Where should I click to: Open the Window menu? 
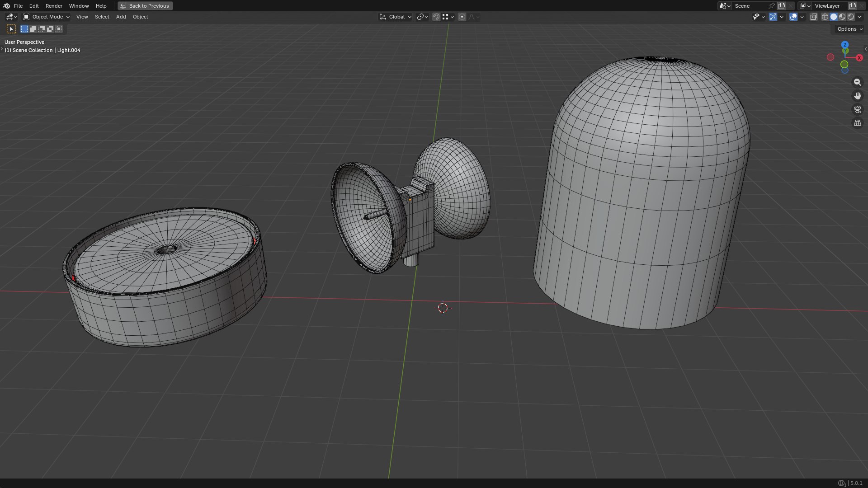79,6
